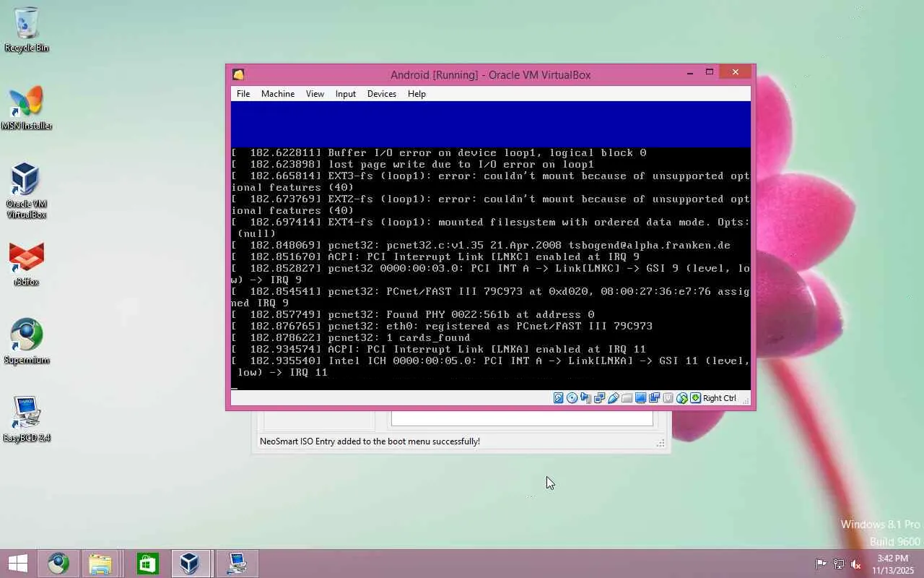The image size is (924, 578).
Task: Click the shared folders indicator icon
Action: [x=627, y=398]
